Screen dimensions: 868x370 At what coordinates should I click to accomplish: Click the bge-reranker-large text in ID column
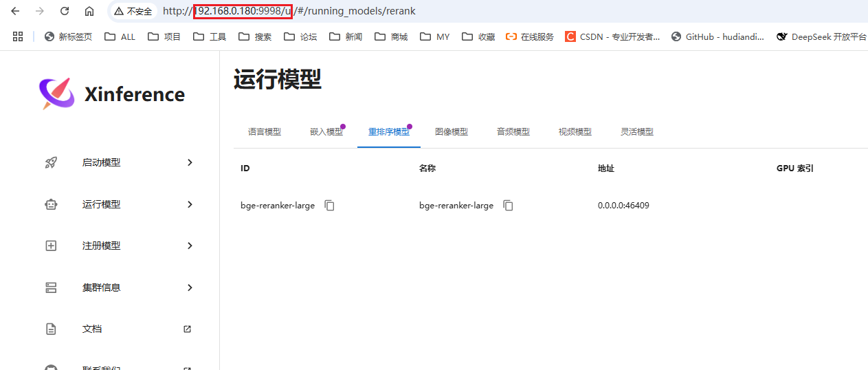pos(278,206)
